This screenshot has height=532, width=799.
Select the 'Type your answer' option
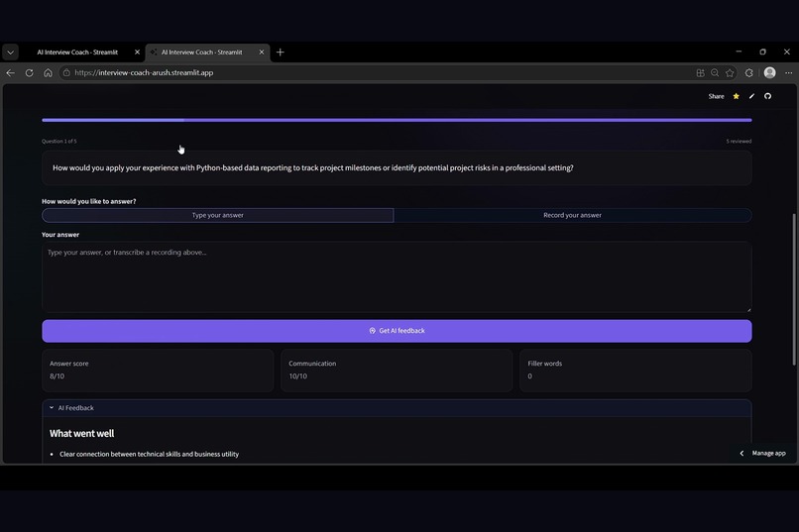coord(217,215)
